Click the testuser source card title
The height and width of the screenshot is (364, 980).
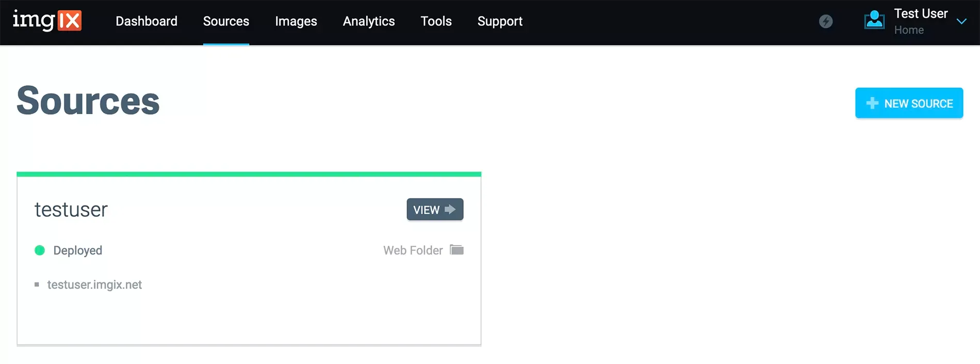click(71, 210)
